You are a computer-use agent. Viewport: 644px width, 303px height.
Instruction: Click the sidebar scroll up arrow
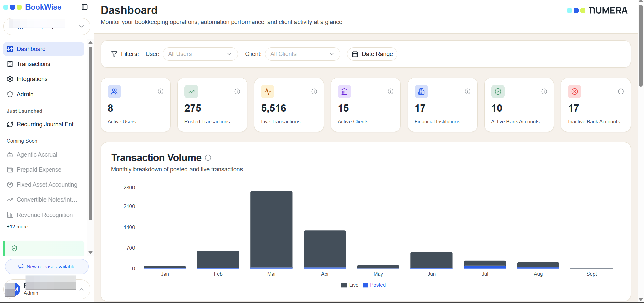click(x=90, y=43)
